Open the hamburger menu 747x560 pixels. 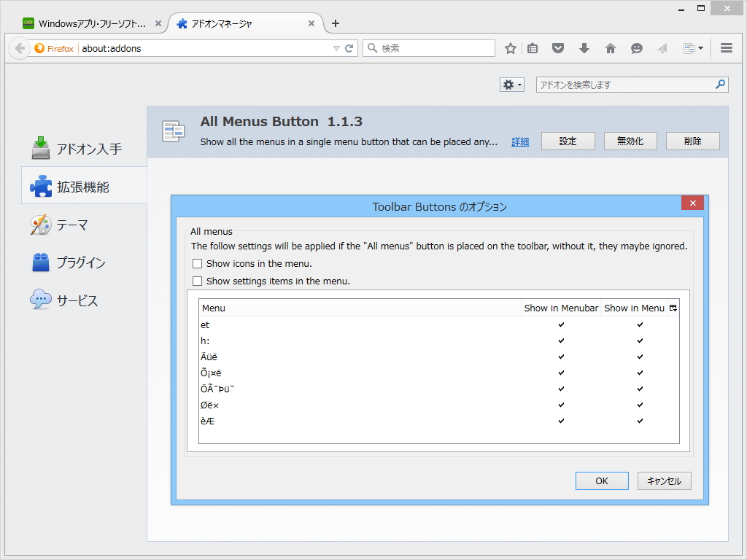click(726, 47)
